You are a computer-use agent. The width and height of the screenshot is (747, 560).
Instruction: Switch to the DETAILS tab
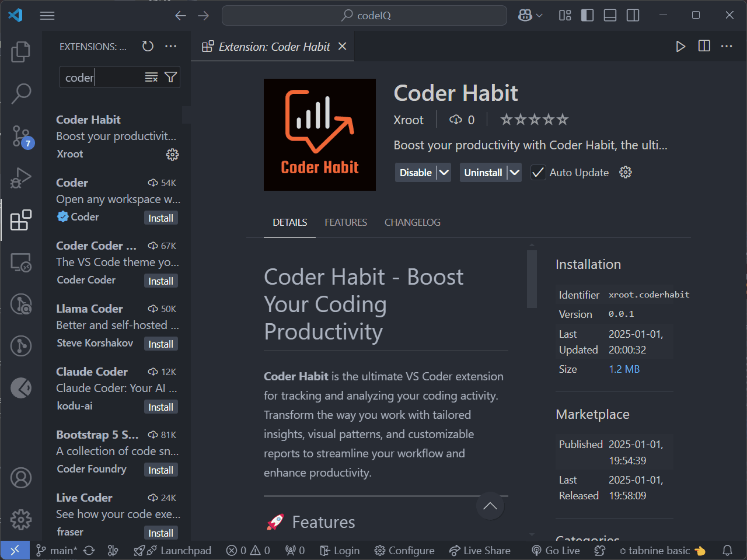[x=290, y=222]
